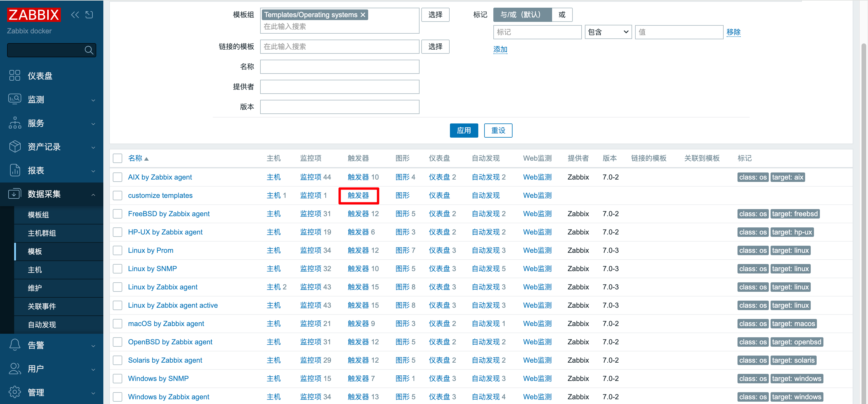Check the customize templates checkbox
868x404 pixels.
pyautogui.click(x=117, y=196)
